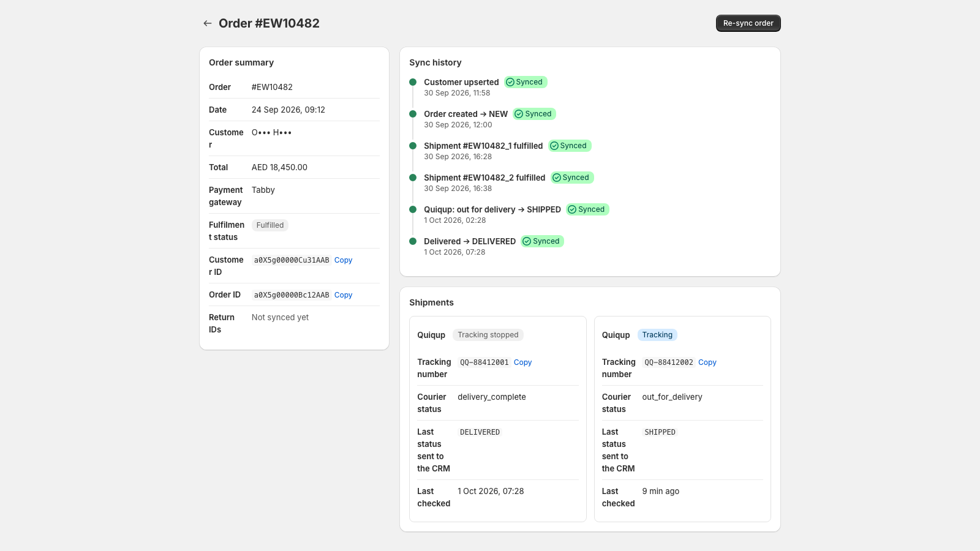Copy tracking number QQ-88412001
This screenshot has height=551, width=980.
pos(522,362)
